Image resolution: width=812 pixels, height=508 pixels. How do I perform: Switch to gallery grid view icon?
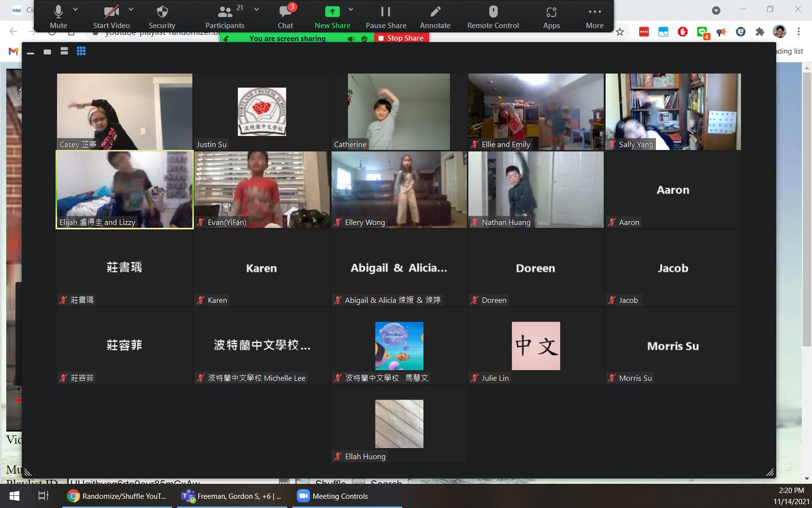81,51
